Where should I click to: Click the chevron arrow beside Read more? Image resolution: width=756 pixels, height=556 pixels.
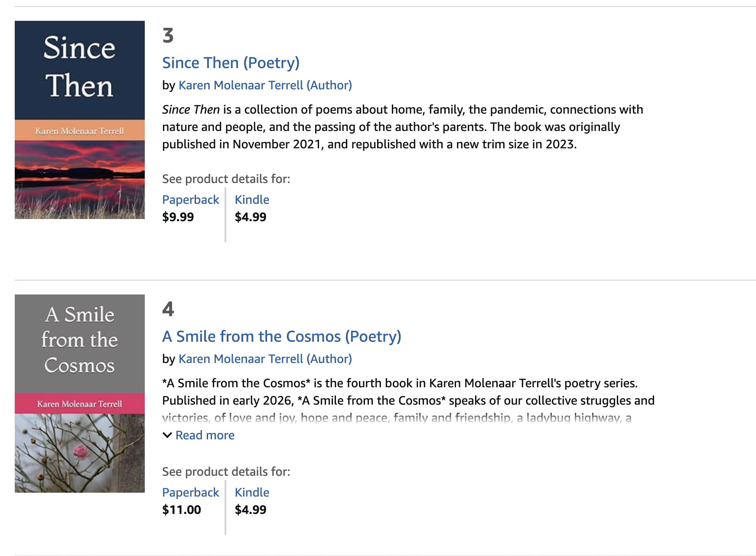pyautogui.click(x=167, y=435)
